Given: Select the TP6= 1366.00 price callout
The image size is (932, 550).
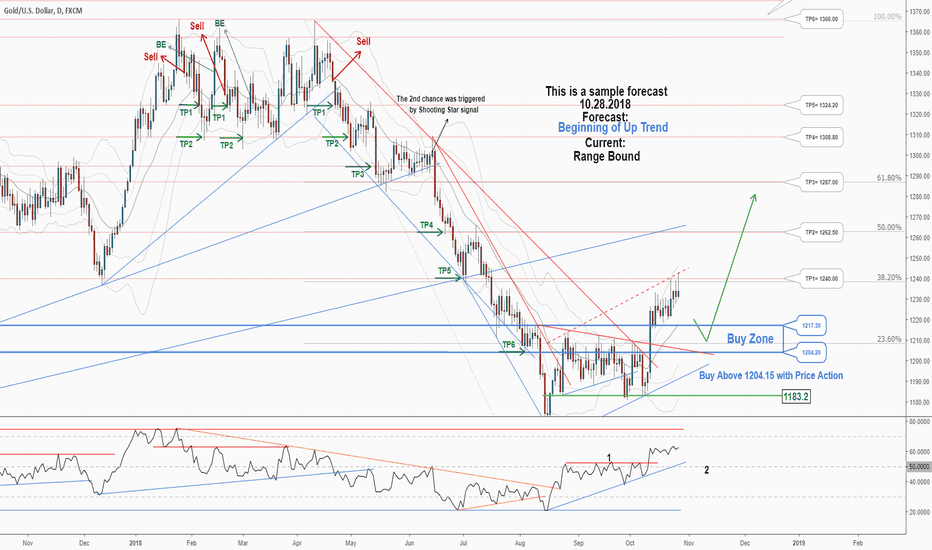Looking at the screenshot, I should coord(821,19).
